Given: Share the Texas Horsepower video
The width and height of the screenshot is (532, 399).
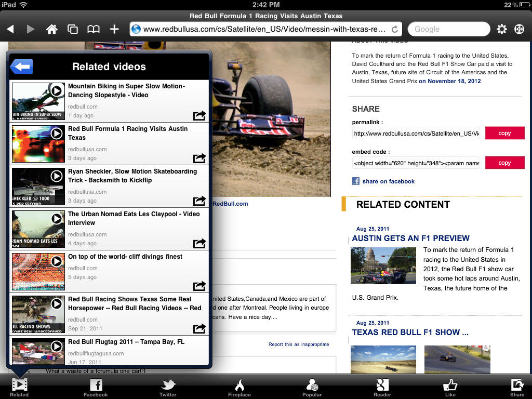Looking at the screenshot, I should pyautogui.click(x=199, y=328).
